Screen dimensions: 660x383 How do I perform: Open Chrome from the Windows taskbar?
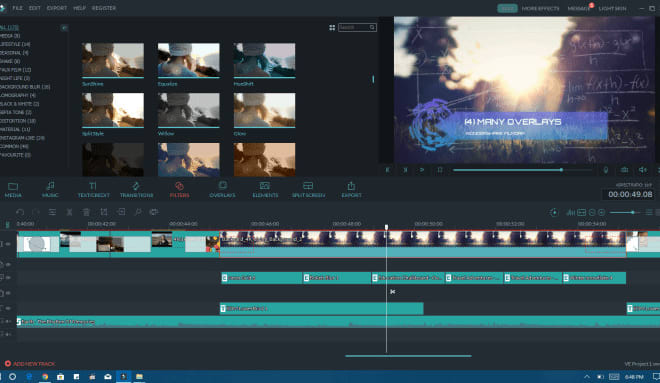coord(45,377)
